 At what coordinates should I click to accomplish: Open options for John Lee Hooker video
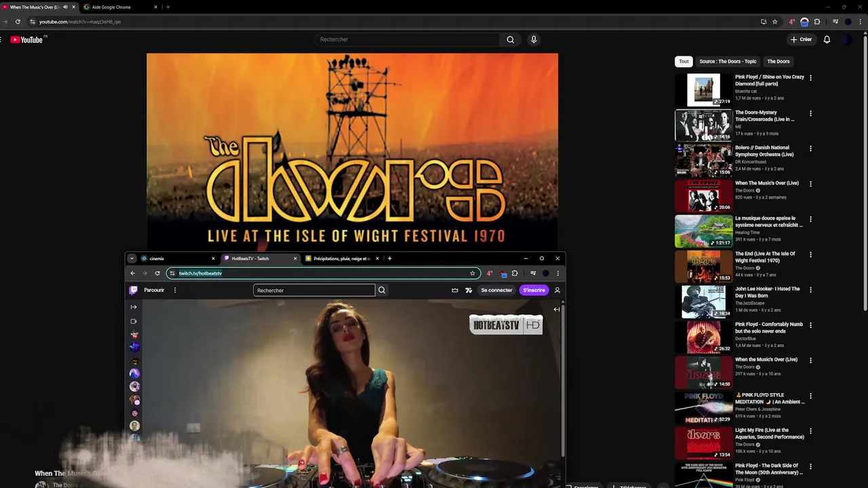click(x=810, y=289)
